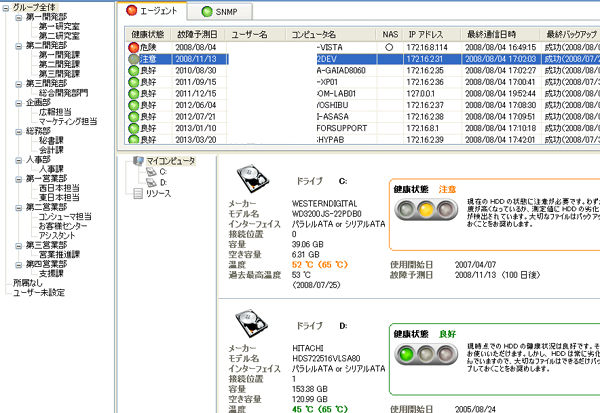This screenshot has height=413, width=600.
Task: Click the NAS circle marker in -VISTA row
Action: pyautogui.click(x=389, y=47)
